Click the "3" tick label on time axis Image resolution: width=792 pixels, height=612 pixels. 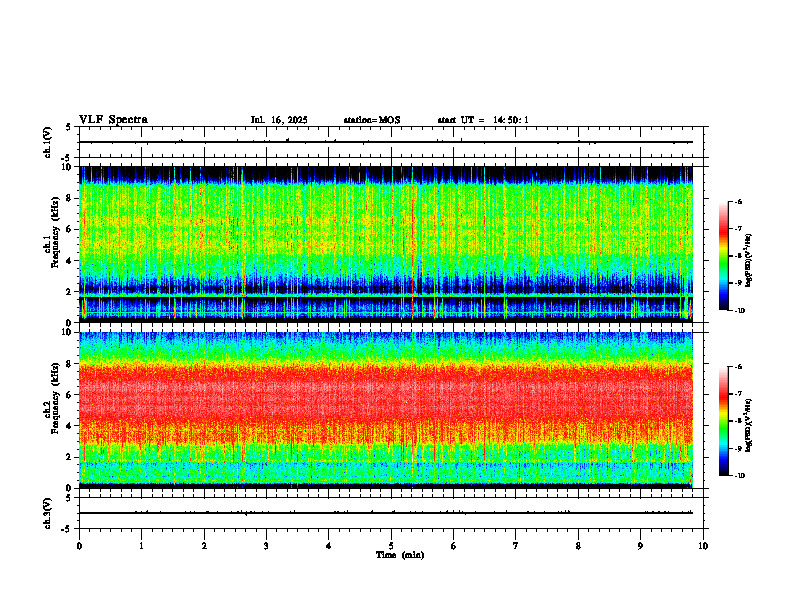[266, 546]
